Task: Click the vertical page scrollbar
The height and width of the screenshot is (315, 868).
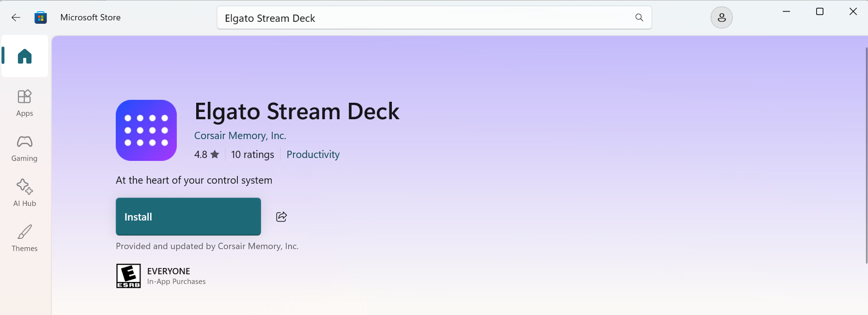Action: pos(866,155)
